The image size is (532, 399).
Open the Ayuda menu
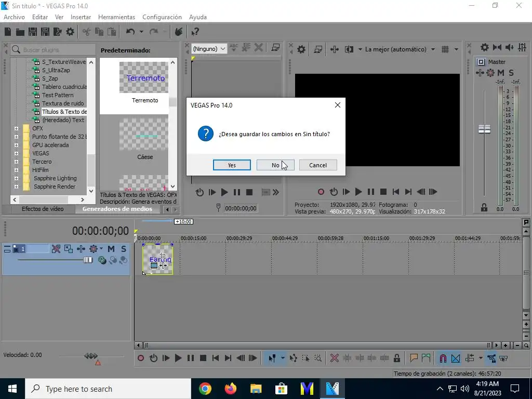coord(198,17)
